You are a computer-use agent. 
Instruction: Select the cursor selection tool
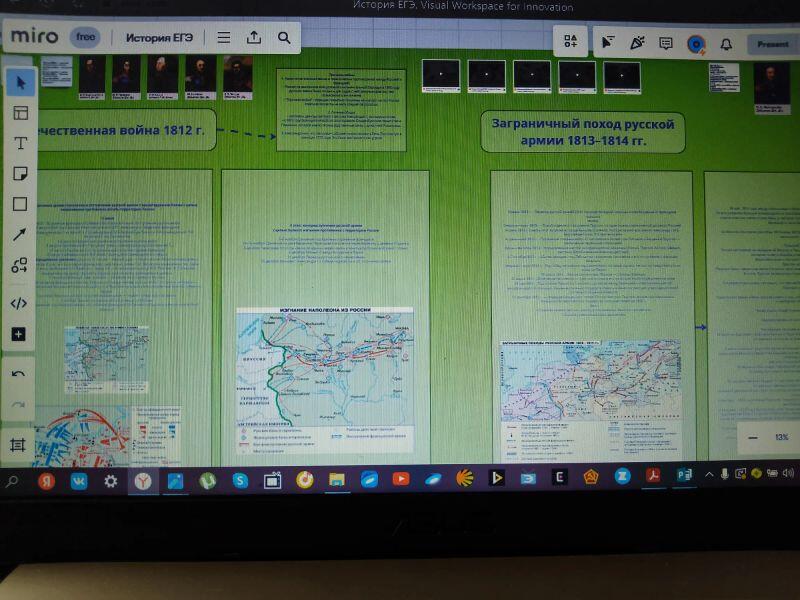(x=19, y=82)
